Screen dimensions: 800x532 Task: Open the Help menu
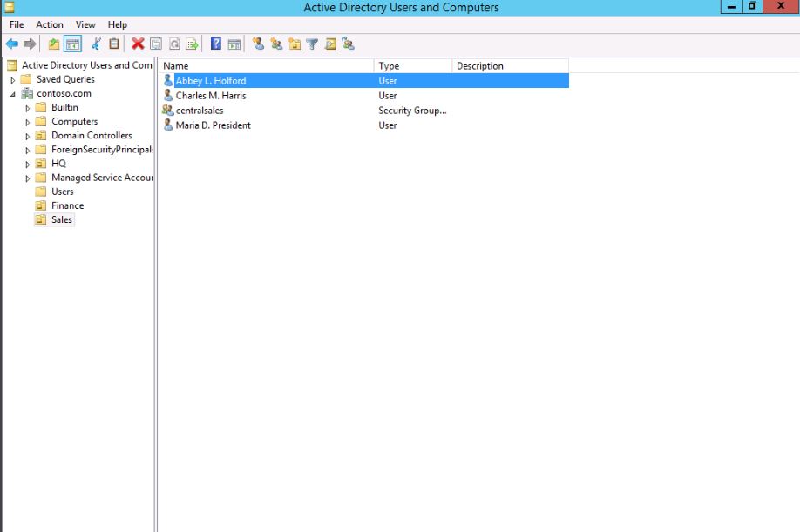tap(118, 24)
